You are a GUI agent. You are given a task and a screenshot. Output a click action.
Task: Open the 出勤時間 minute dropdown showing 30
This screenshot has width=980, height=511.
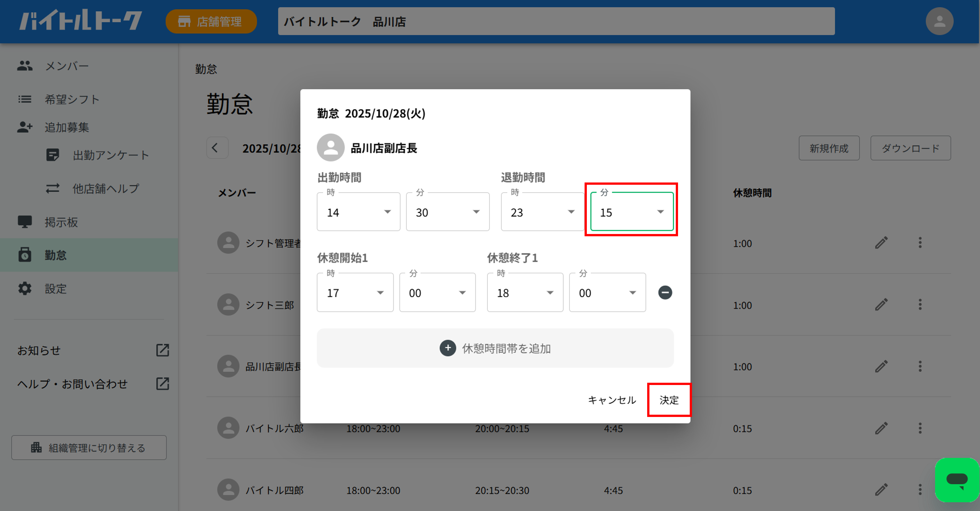click(x=447, y=212)
